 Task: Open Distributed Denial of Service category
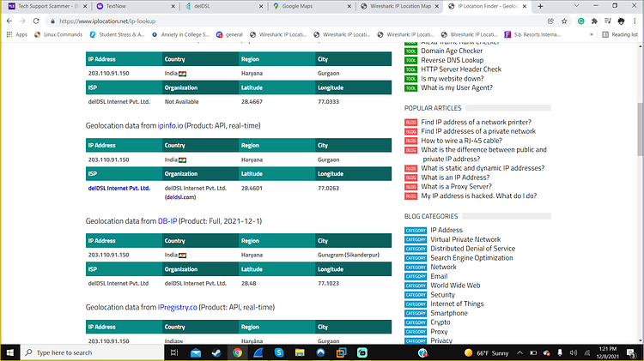coord(472,248)
